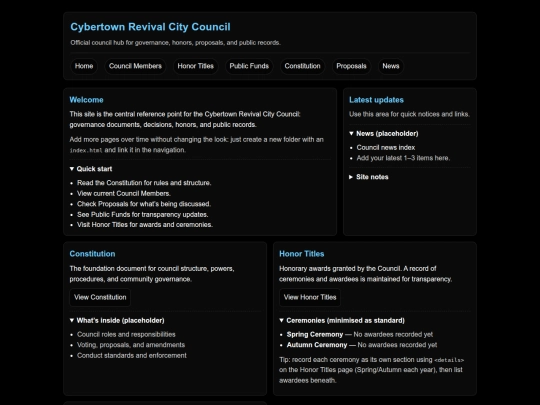This screenshot has width=540, height=405.
Task: Click 'Add your latest 1–3 items here.'
Action: (403, 158)
